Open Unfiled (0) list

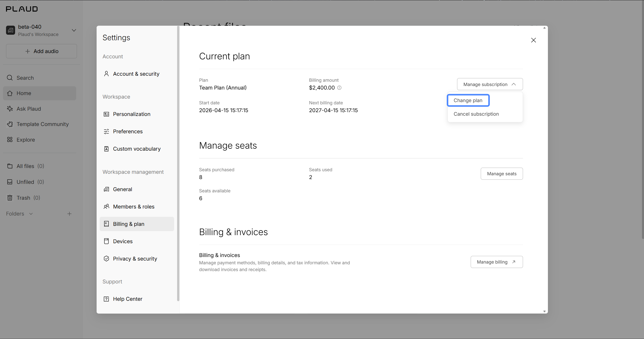tap(39, 182)
